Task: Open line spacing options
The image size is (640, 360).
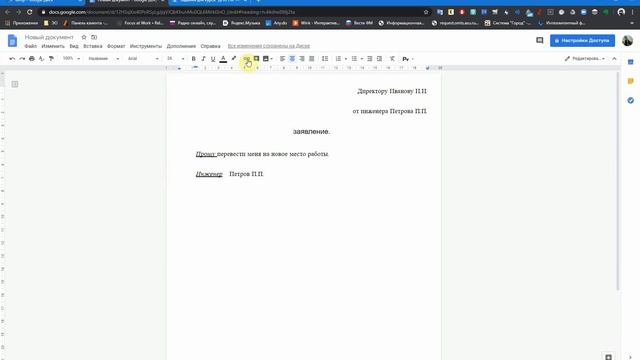Action: [x=325, y=59]
